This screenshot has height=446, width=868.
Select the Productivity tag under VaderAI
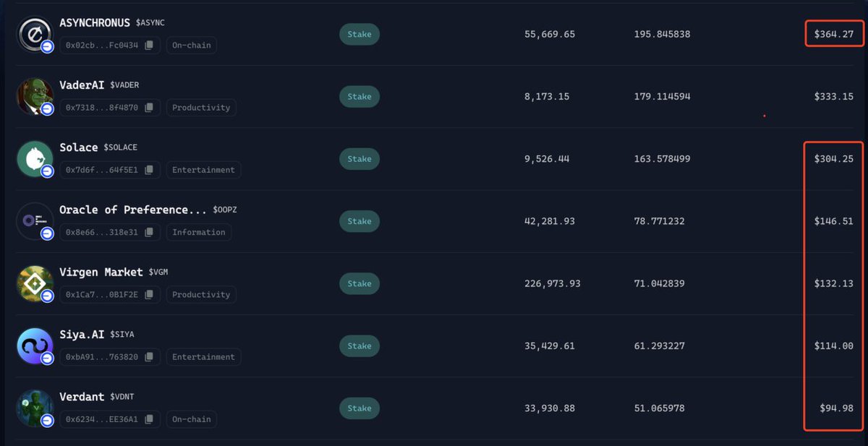(201, 108)
